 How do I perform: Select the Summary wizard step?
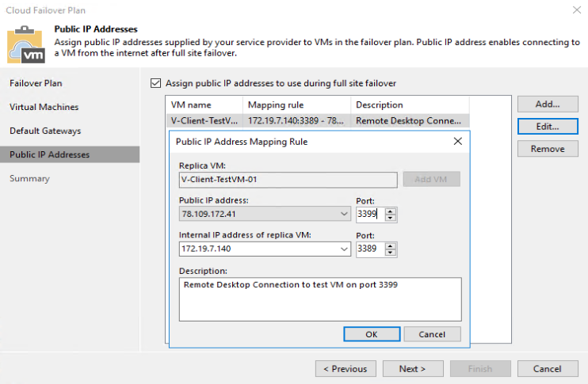pyautogui.click(x=29, y=178)
